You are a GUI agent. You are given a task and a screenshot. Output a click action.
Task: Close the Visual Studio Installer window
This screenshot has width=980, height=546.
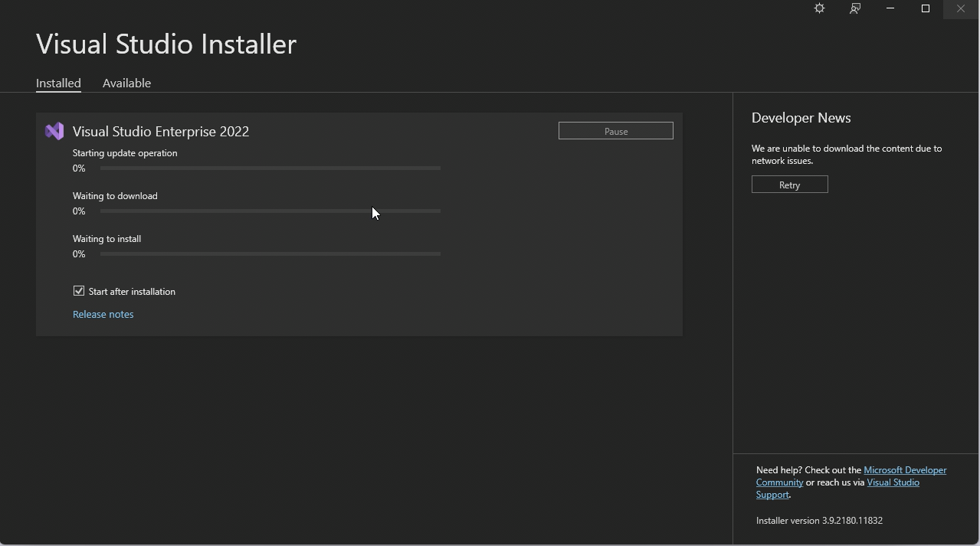click(960, 8)
